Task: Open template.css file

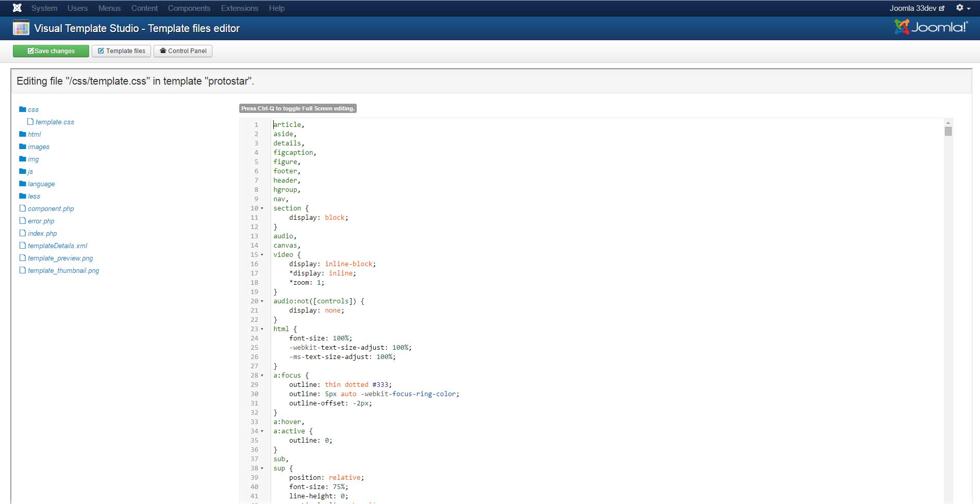Action: pyautogui.click(x=55, y=122)
